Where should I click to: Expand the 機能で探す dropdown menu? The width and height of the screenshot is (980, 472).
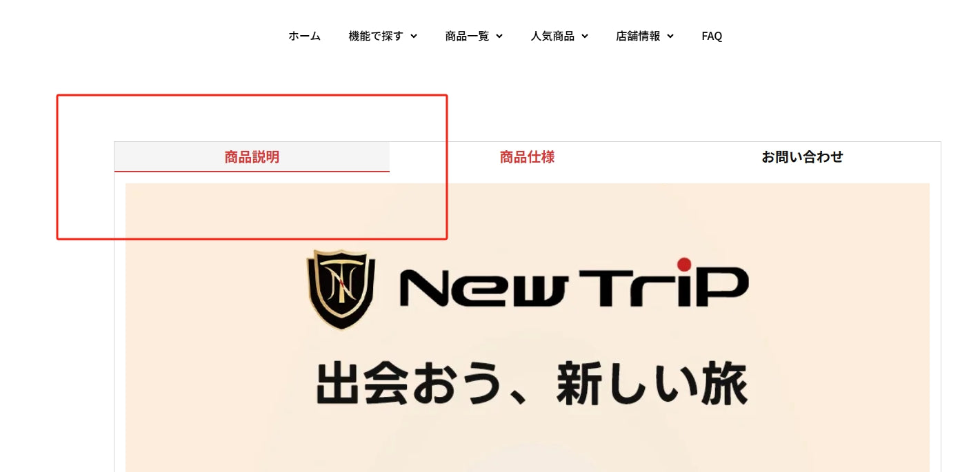383,36
